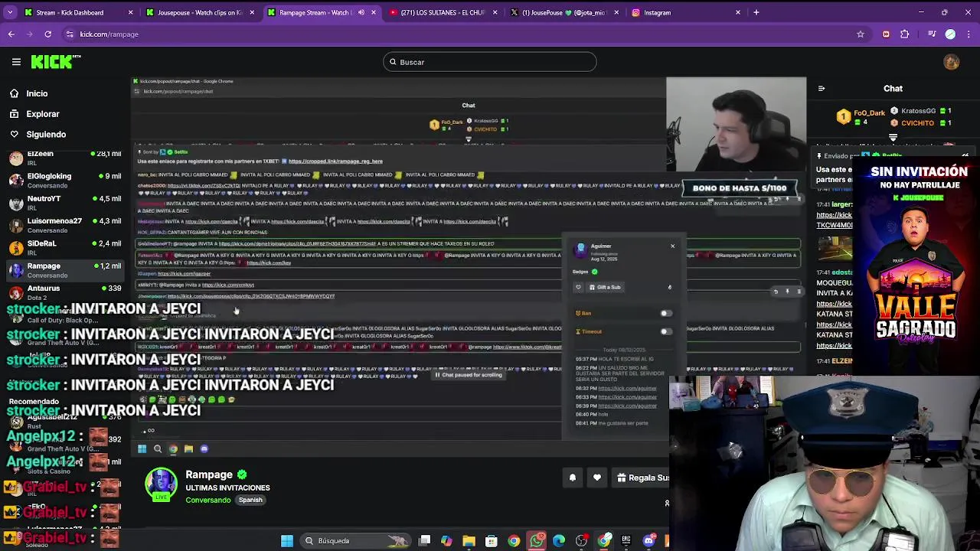The height and width of the screenshot is (551, 980).
Task: Open the browser extensions puzzle icon
Action: coord(905,34)
